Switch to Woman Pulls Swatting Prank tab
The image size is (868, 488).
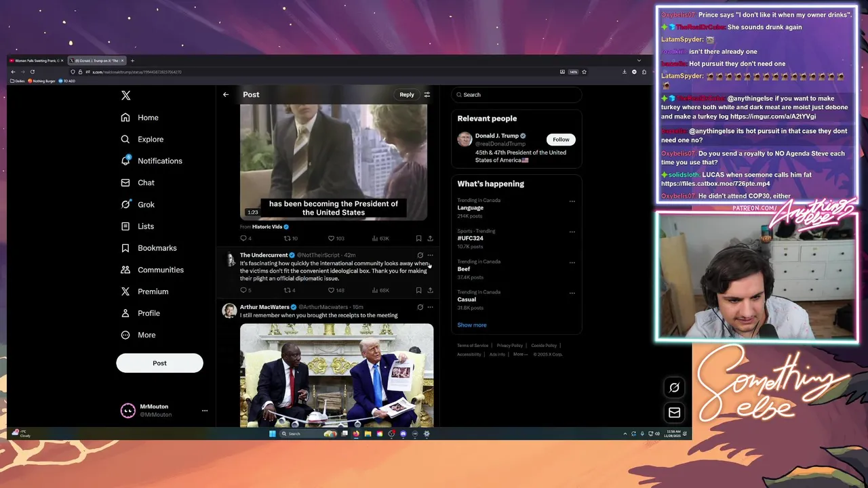(35, 61)
